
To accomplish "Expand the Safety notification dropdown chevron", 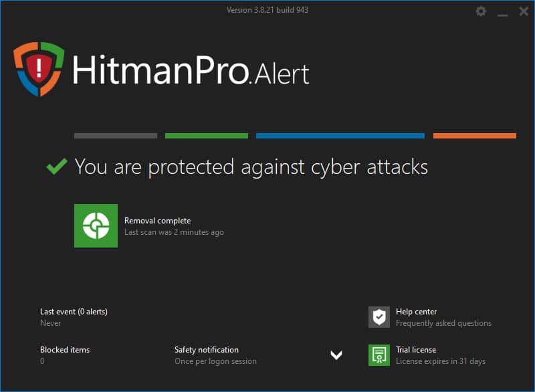I will point(336,355).
